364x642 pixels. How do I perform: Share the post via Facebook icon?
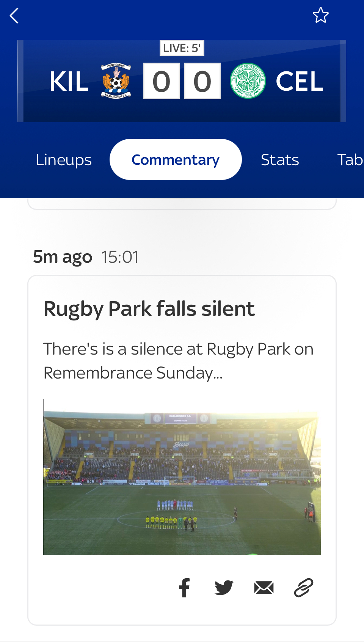coord(185,588)
